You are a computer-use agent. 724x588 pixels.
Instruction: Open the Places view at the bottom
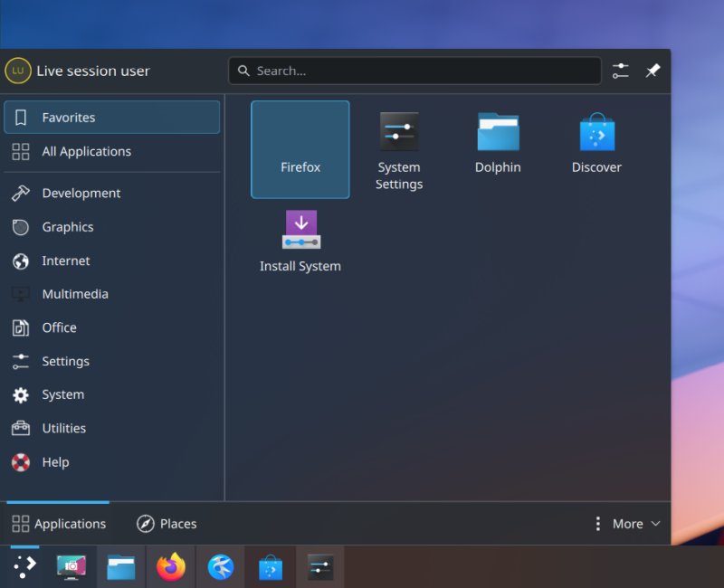point(166,523)
